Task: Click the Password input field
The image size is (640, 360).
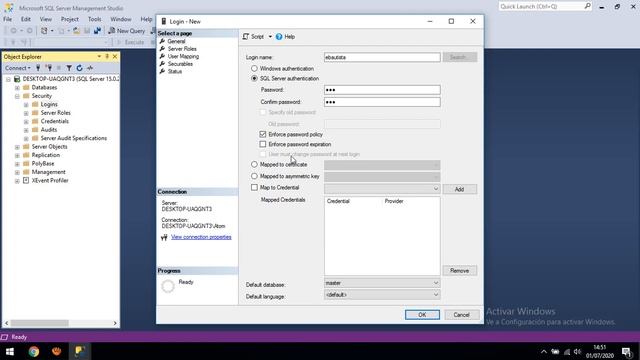Action: click(382, 90)
